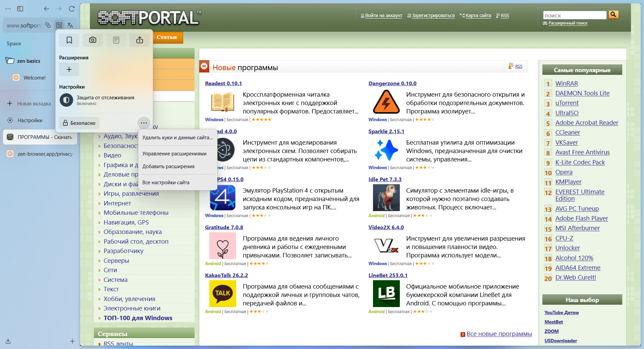The image size is (644, 349).
Task: Choose Управление расширениями from the menu
Action: click(x=177, y=154)
